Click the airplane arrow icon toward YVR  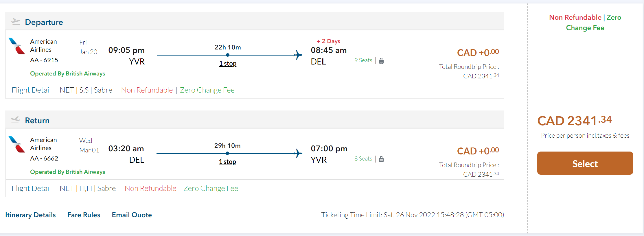pyautogui.click(x=298, y=153)
